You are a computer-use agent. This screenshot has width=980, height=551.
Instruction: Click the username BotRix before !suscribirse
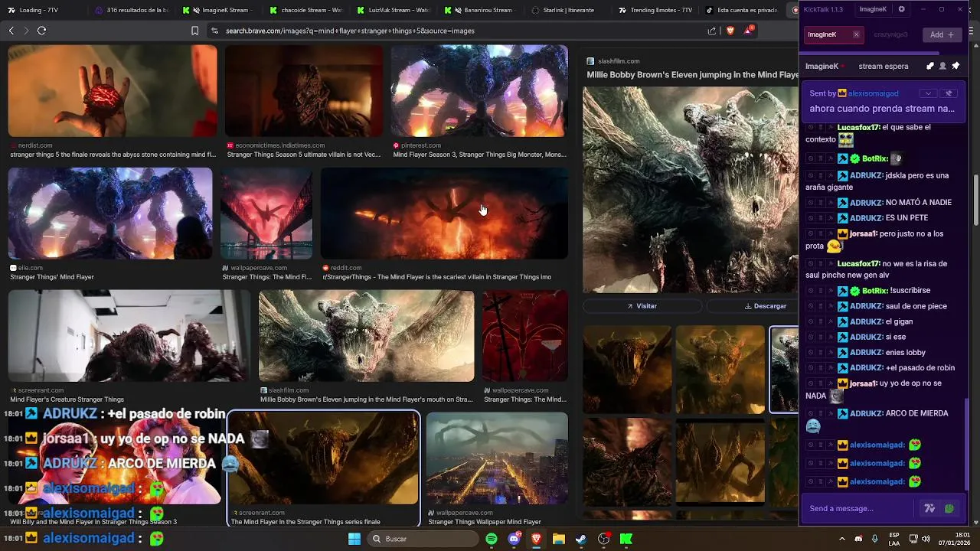875,291
